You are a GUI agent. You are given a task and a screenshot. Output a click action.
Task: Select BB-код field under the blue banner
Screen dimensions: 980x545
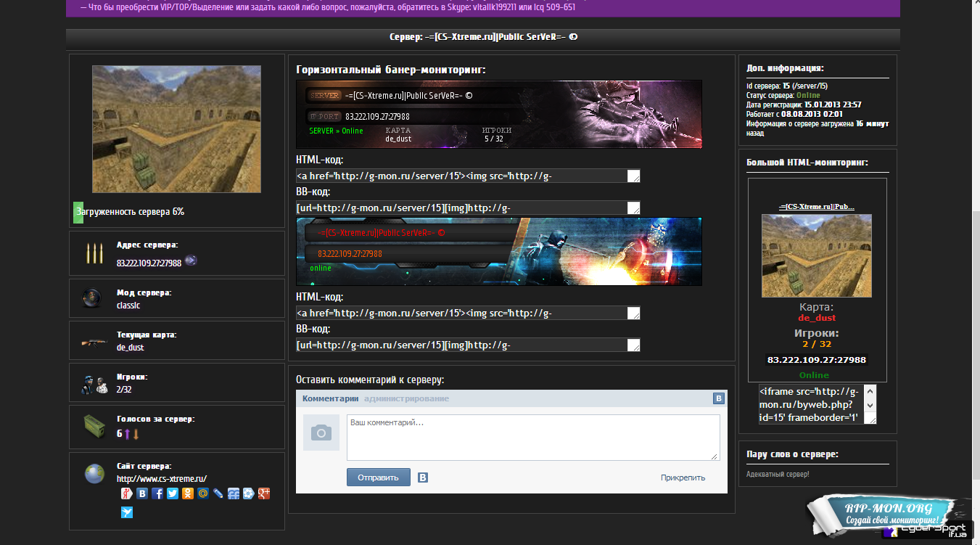coord(468,345)
